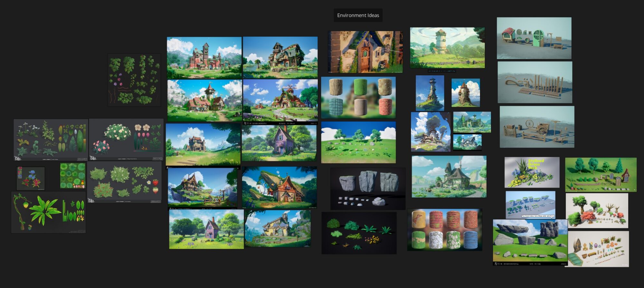Click the eight brick and stone cylinders image

tap(445, 230)
